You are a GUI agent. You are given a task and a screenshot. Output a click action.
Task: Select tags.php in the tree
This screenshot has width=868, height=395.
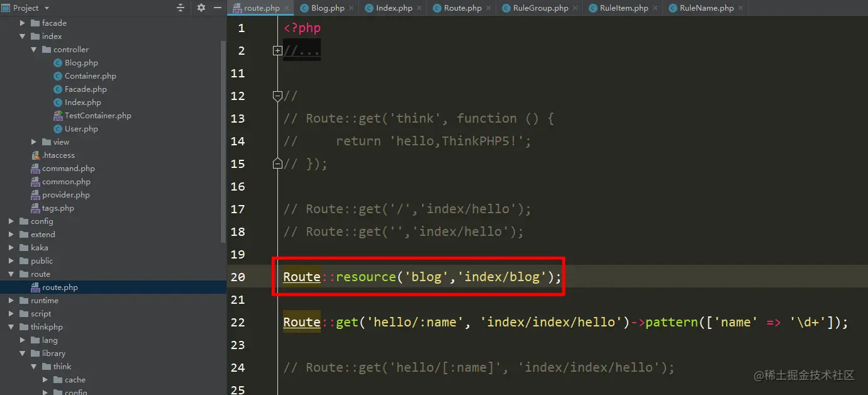pyautogui.click(x=58, y=208)
